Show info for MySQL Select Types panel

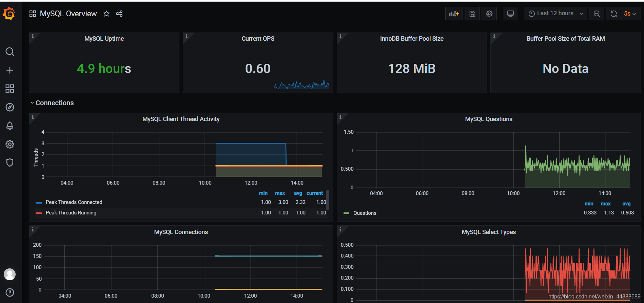[340, 230]
